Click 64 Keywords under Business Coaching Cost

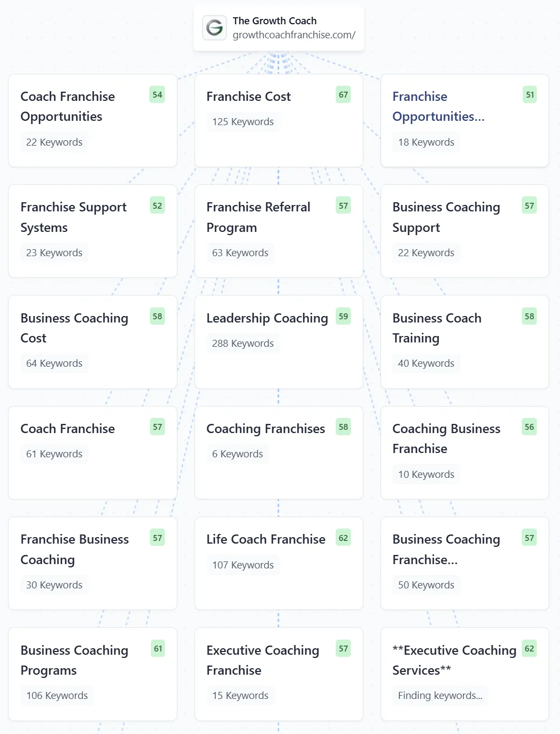coord(54,363)
